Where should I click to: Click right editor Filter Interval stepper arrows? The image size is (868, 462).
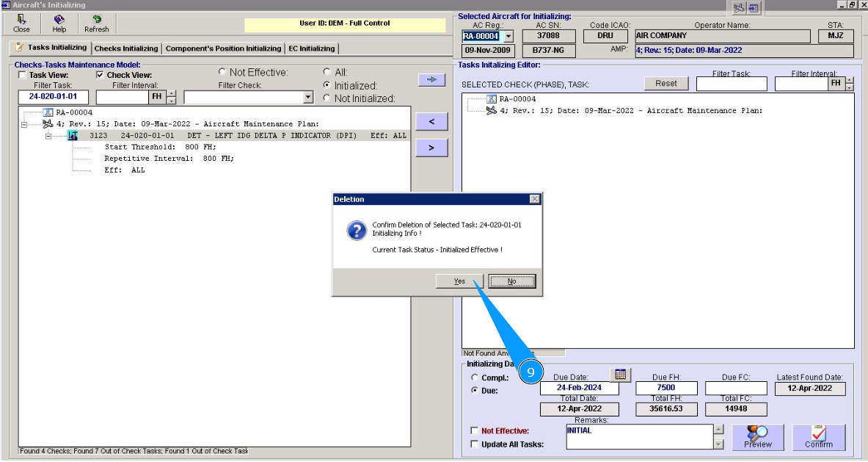[849, 84]
